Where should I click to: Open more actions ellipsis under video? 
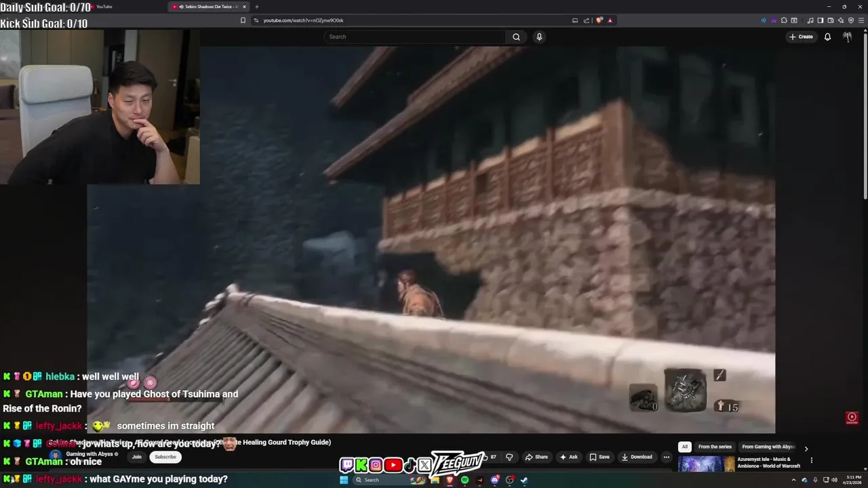(x=667, y=457)
